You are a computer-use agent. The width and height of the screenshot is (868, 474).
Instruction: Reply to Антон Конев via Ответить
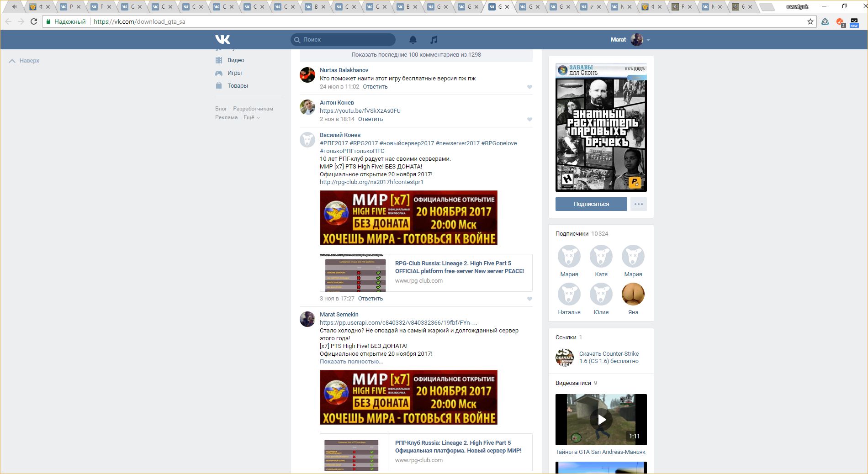coord(370,119)
